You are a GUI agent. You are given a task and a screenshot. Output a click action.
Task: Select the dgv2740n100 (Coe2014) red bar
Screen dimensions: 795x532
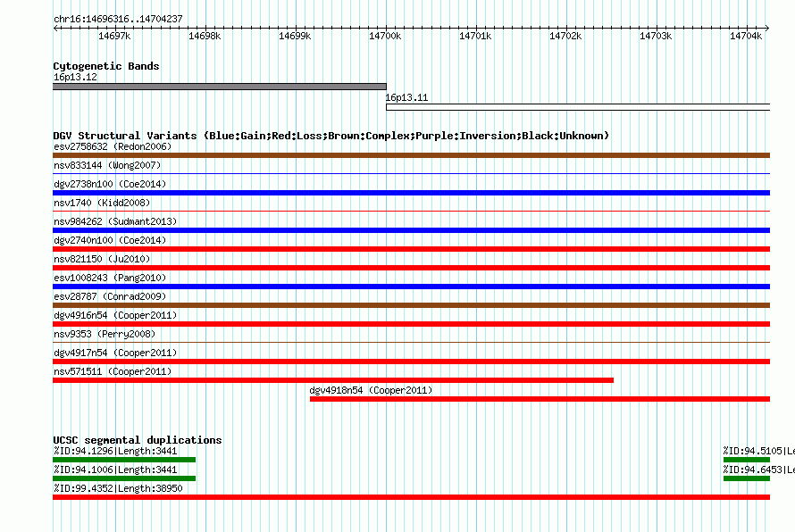[x=411, y=249]
